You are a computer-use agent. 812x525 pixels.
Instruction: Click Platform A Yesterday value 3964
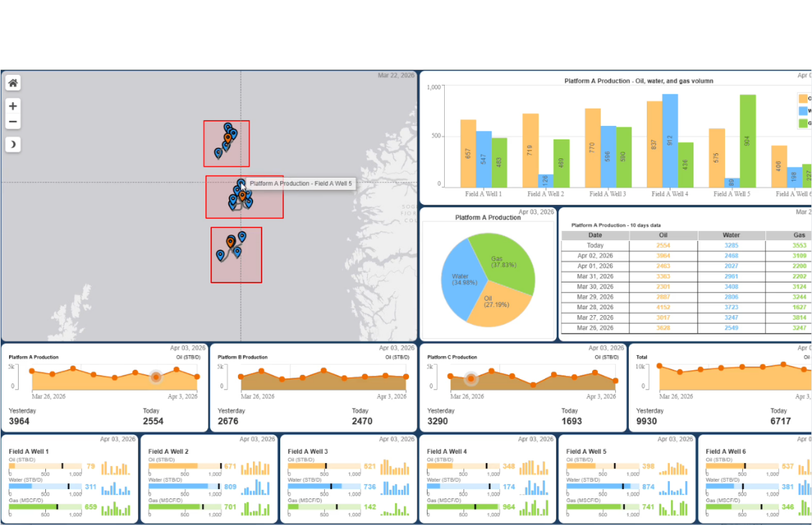(x=19, y=421)
